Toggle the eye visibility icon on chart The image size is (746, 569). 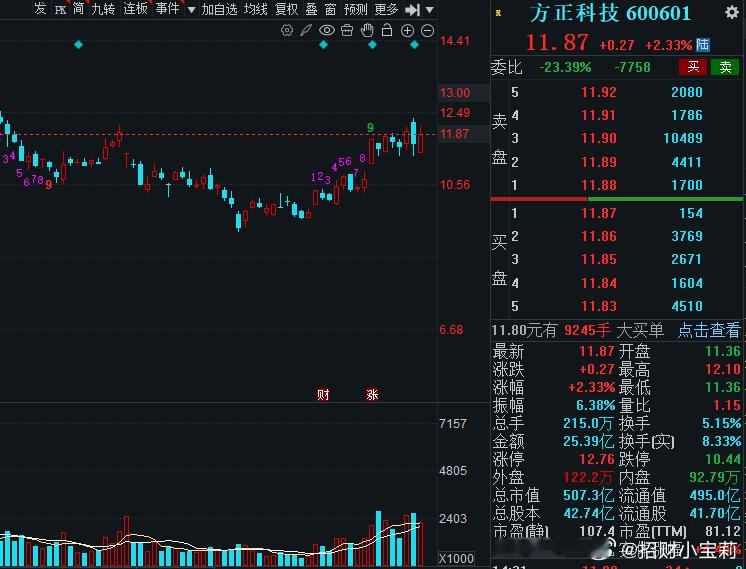tap(326, 30)
